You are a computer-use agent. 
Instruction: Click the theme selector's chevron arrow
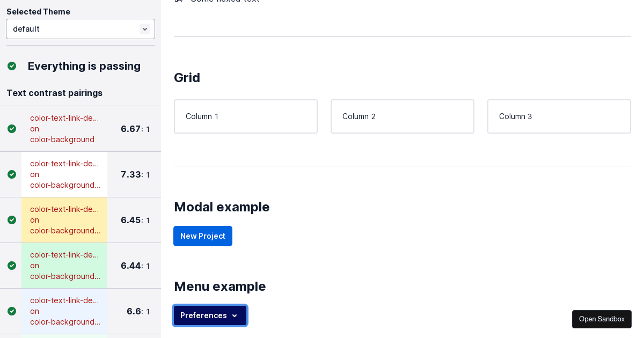144,28
